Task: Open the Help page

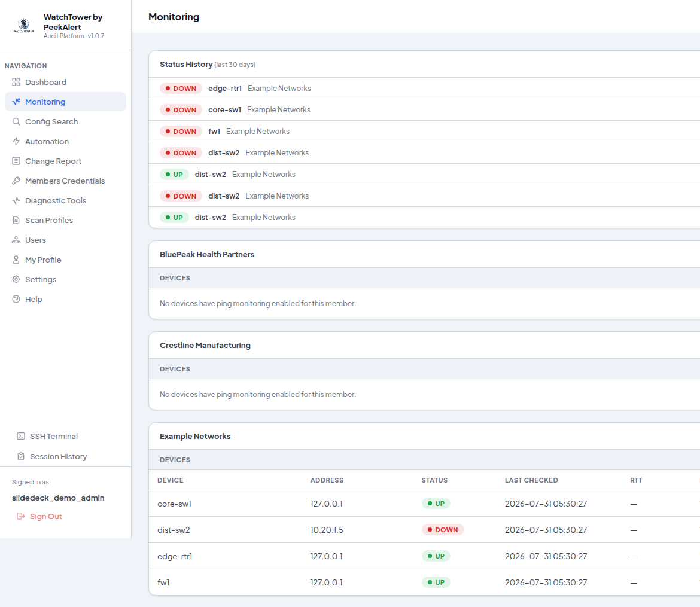Action: [x=65, y=299]
